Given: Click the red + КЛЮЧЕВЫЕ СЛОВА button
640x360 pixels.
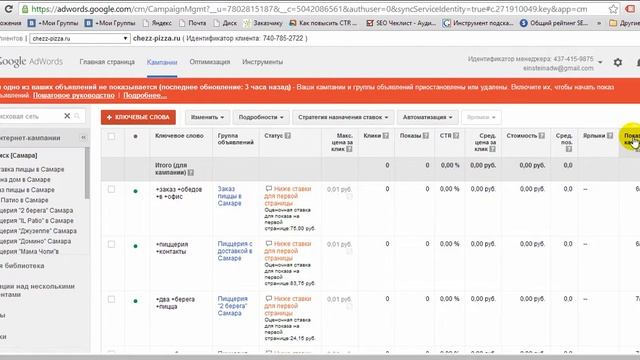Looking at the screenshot, I should point(138,117).
